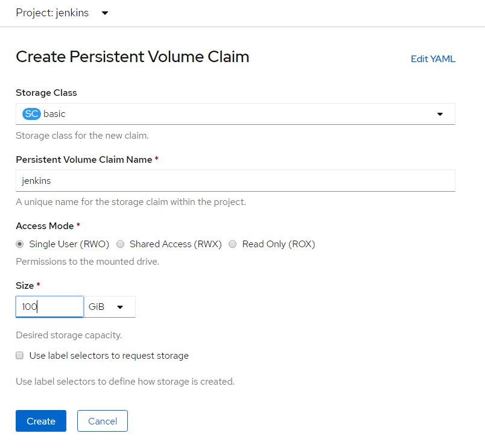This screenshot has width=485, height=448.
Task: Focus the Persistent Volume Claim Name field
Action: pos(235,180)
